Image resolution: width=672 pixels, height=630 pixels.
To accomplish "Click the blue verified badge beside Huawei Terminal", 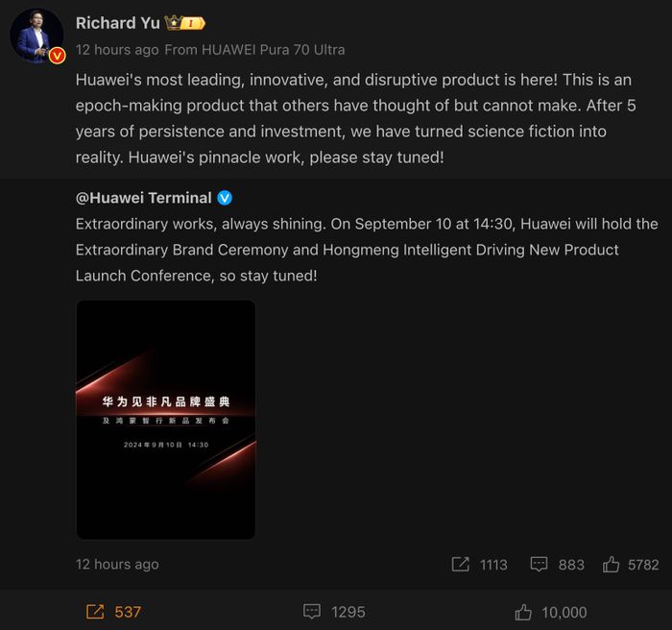I will (225, 198).
